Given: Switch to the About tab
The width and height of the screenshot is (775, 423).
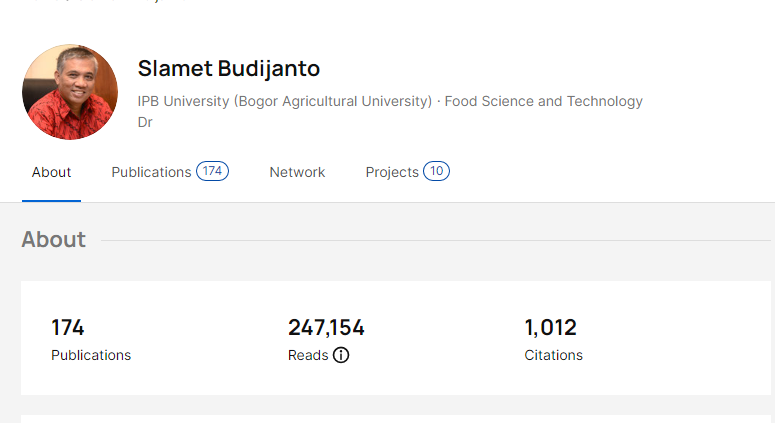Looking at the screenshot, I should pos(51,172).
